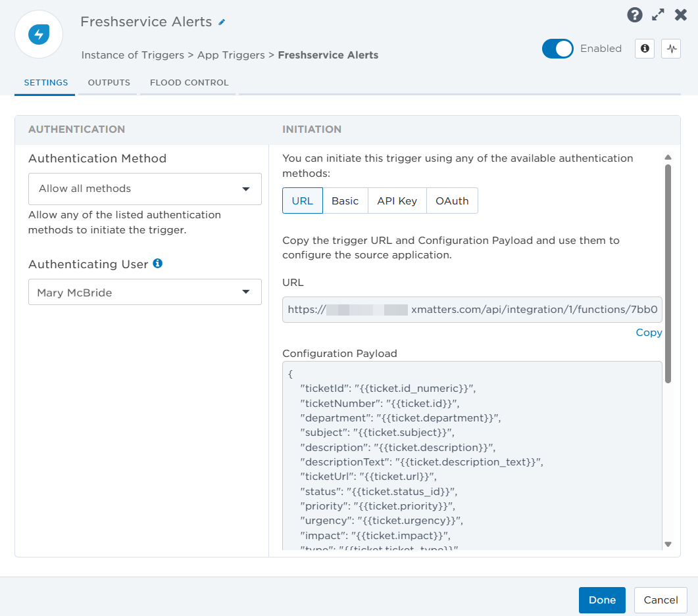Click info icon beside Authenticating User

158,264
